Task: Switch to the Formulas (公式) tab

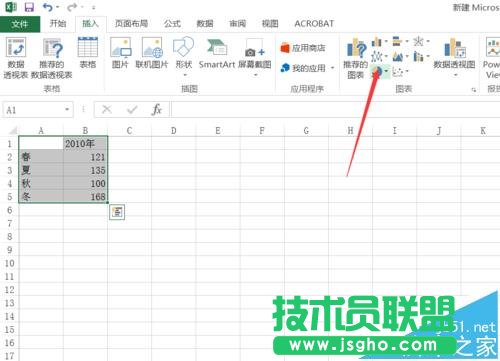Action: (x=172, y=24)
